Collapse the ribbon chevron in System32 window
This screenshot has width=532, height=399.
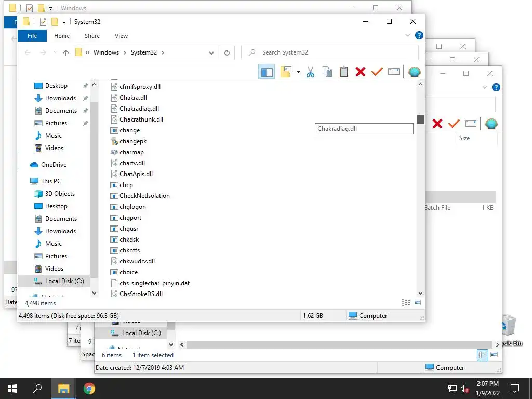click(x=408, y=36)
